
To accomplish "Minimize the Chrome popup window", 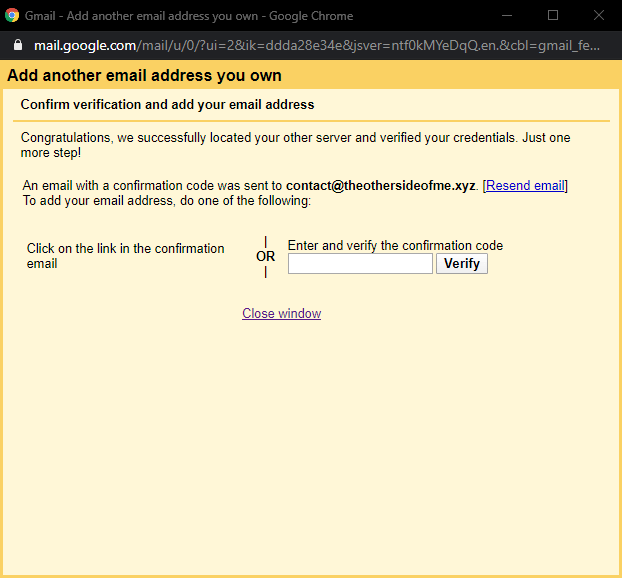I will pyautogui.click(x=507, y=15).
